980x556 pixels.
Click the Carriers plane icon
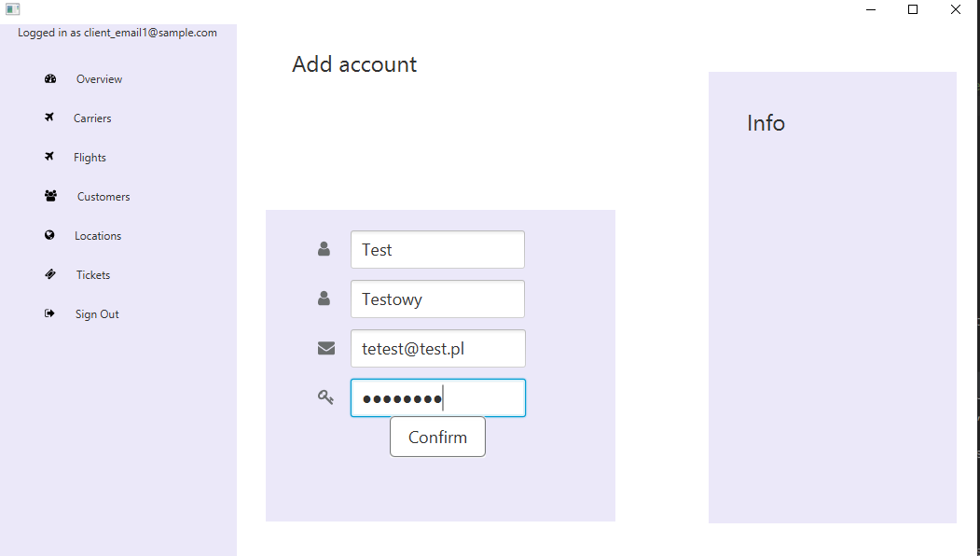click(49, 118)
